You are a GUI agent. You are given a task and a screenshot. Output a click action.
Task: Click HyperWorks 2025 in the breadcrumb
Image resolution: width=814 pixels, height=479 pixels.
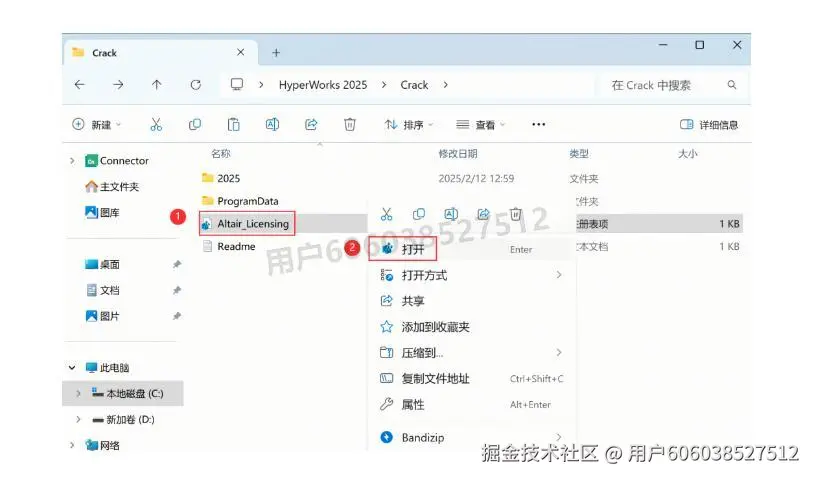pyautogui.click(x=323, y=85)
